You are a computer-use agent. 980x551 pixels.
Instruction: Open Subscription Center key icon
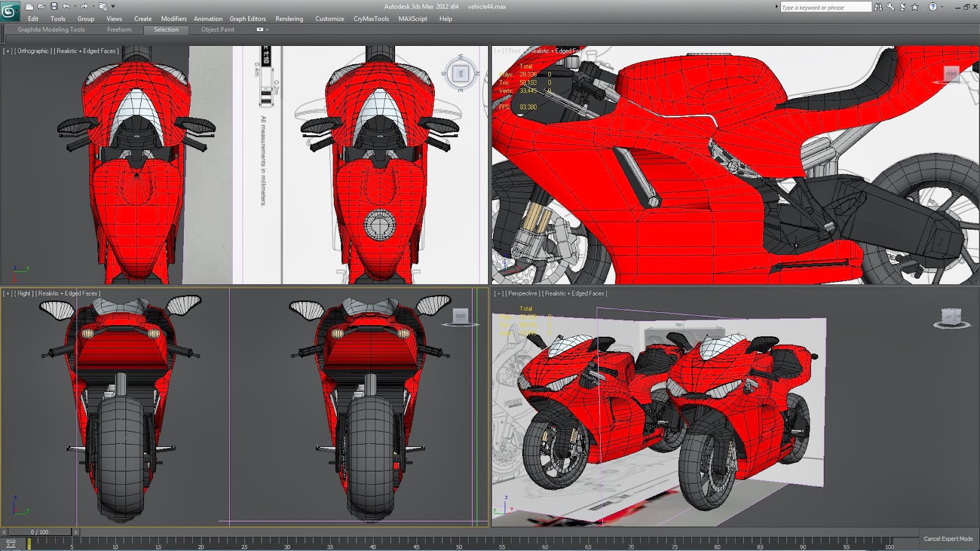[891, 7]
